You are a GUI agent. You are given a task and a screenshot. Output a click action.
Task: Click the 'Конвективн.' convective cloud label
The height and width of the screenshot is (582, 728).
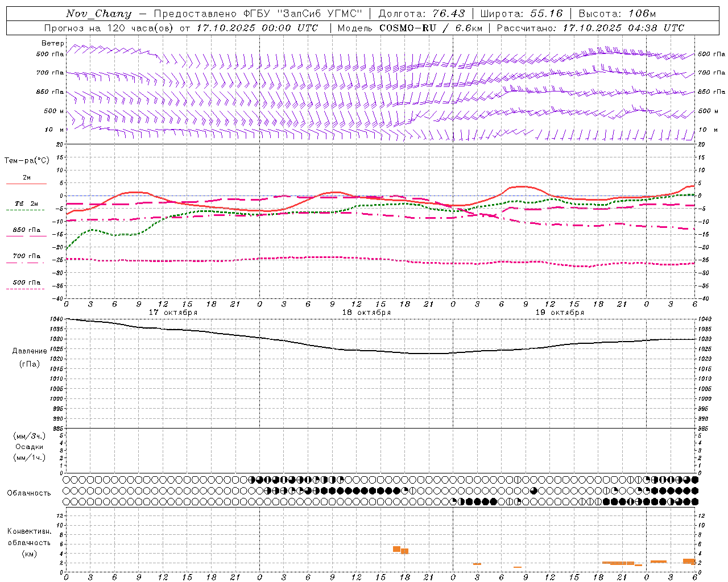click(x=29, y=531)
